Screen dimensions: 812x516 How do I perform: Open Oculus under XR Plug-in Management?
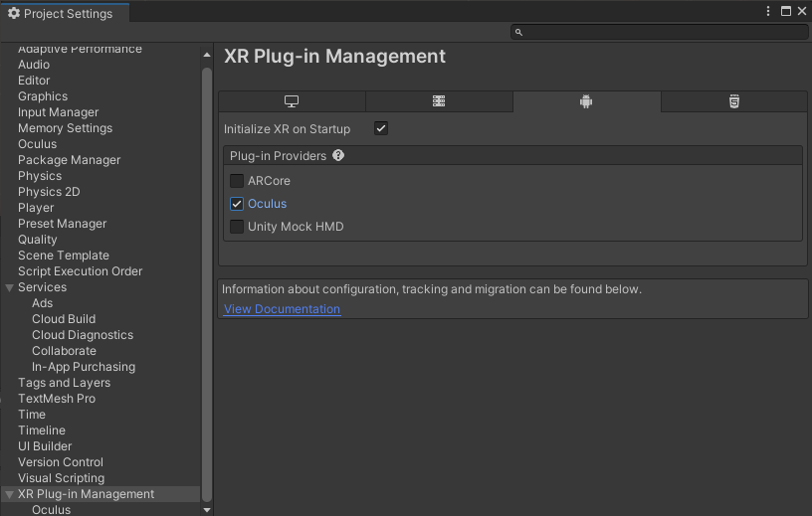coord(52,510)
